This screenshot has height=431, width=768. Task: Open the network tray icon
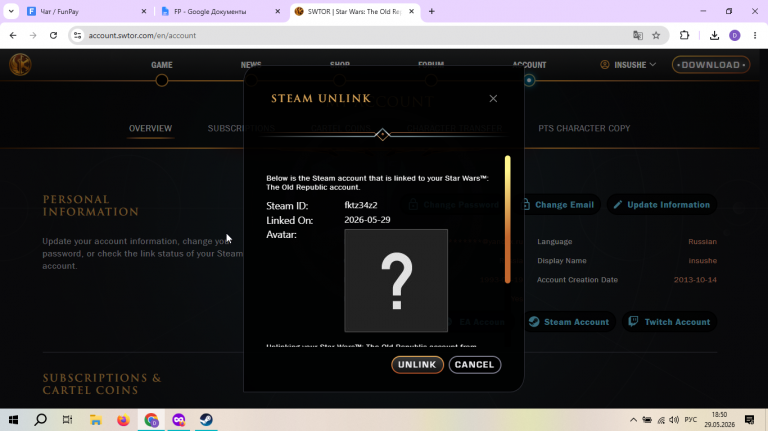coord(661,420)
